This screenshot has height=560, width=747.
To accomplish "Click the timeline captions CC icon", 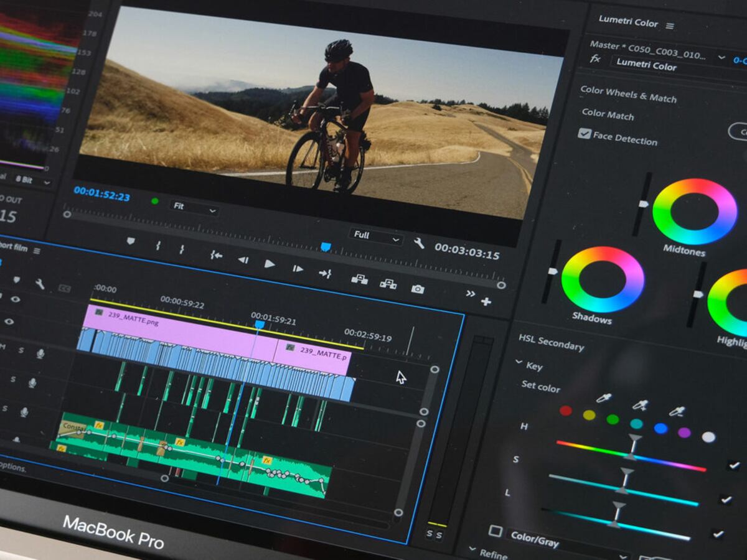I will click(x=64, y=288).
